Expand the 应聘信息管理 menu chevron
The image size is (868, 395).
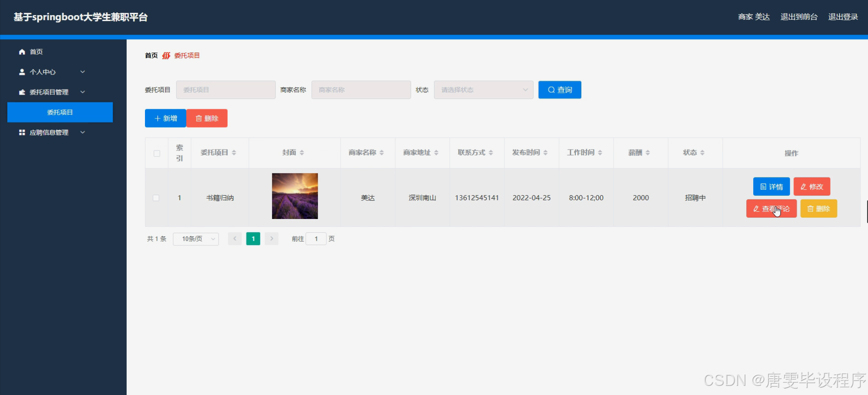(x=83, y=132)
